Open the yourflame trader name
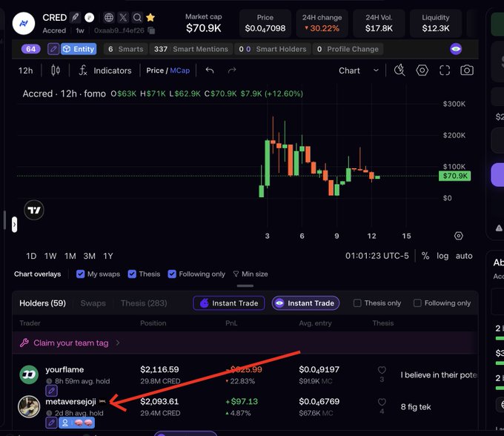504x436 pixels. tap(64, 370)
